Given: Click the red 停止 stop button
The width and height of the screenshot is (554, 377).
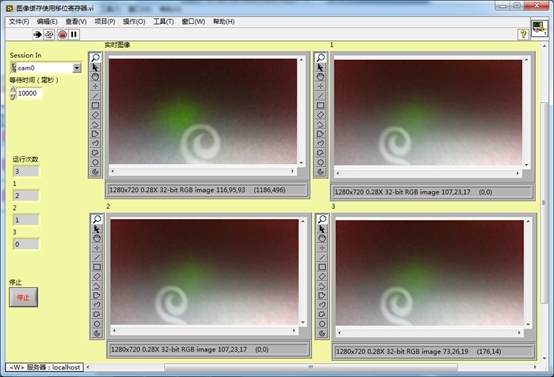Looking at the screenshot, I should click(23, 297).
